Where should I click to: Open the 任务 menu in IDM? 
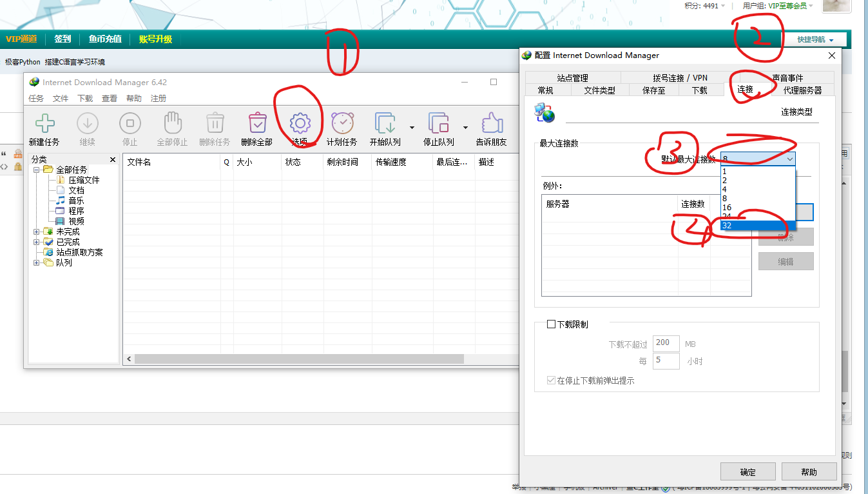click(x=36, y=99)
